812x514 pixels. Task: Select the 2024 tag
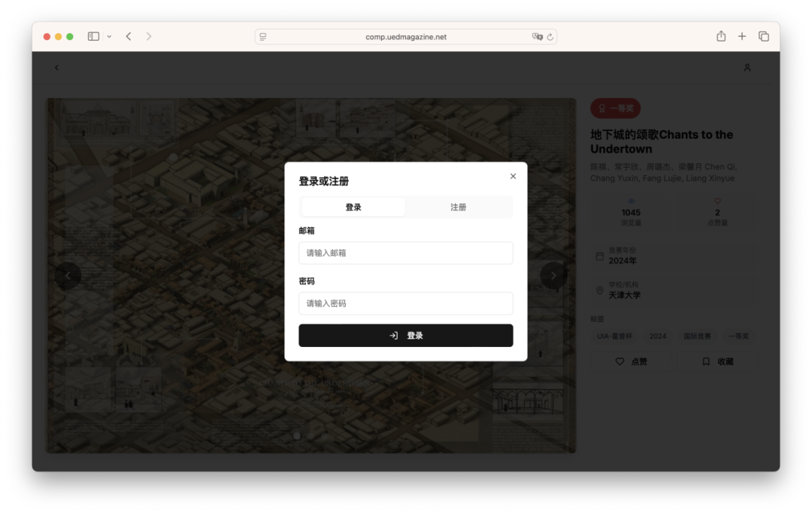(658, 336)
